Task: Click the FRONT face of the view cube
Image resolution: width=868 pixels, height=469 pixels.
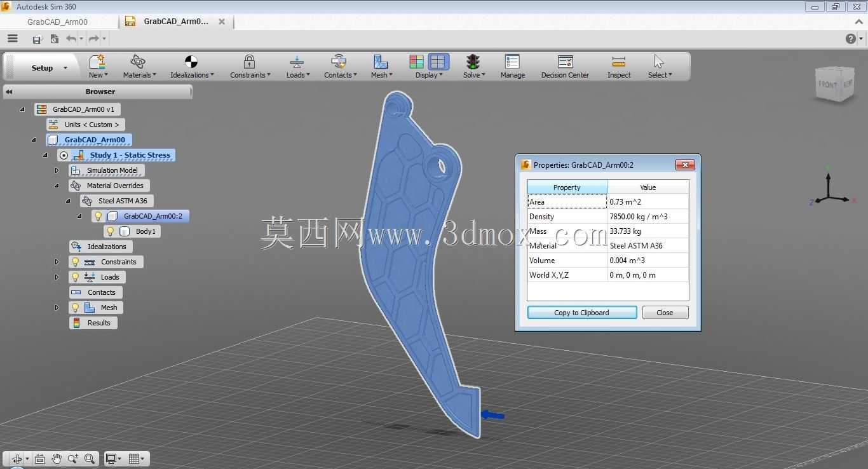Action: 828,85
